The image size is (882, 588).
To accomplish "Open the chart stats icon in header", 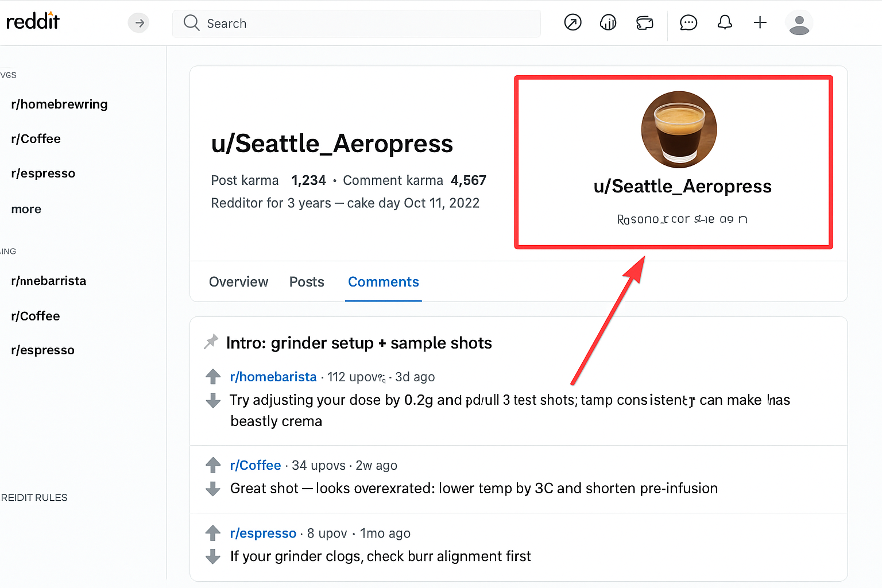I will (x=608, y=22).
